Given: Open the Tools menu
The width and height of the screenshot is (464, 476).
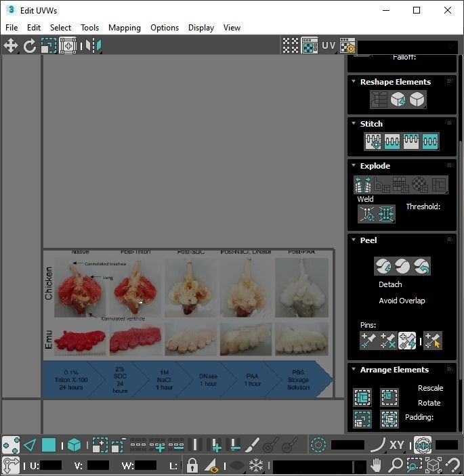Looking at the screenshot, I should 90,28.
